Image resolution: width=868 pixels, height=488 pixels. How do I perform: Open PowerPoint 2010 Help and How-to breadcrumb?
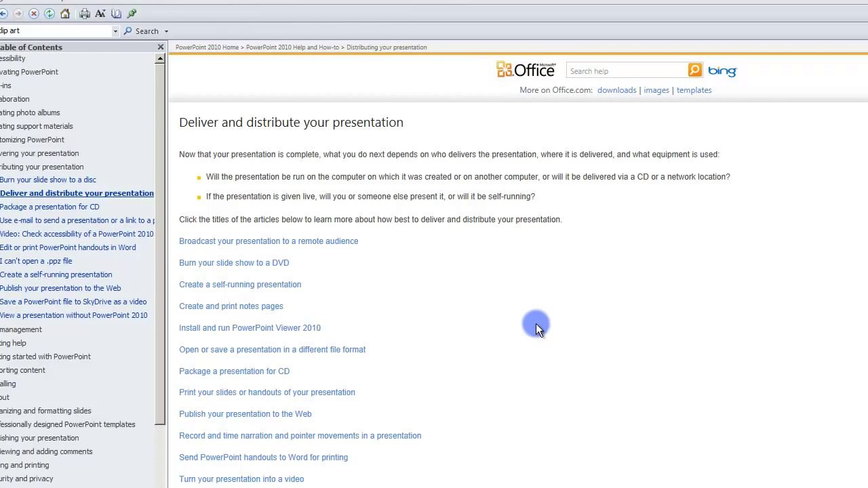(x=292, y=47)
